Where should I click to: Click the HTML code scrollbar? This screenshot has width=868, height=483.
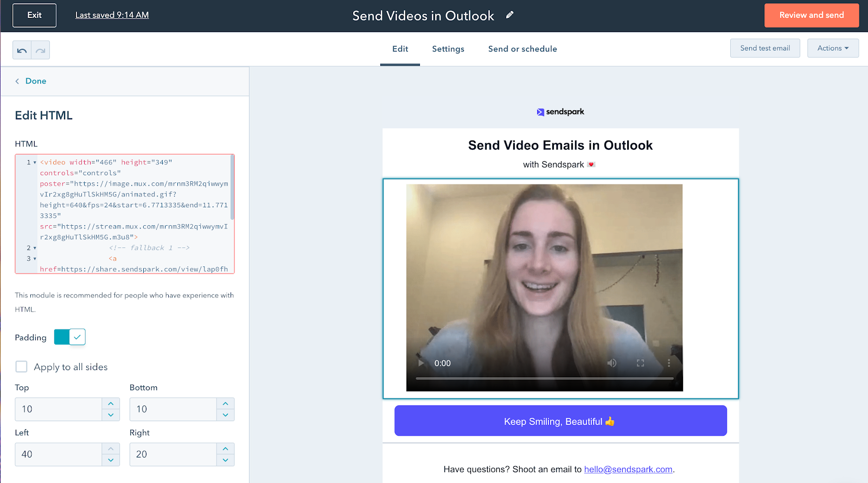[232, 187]
